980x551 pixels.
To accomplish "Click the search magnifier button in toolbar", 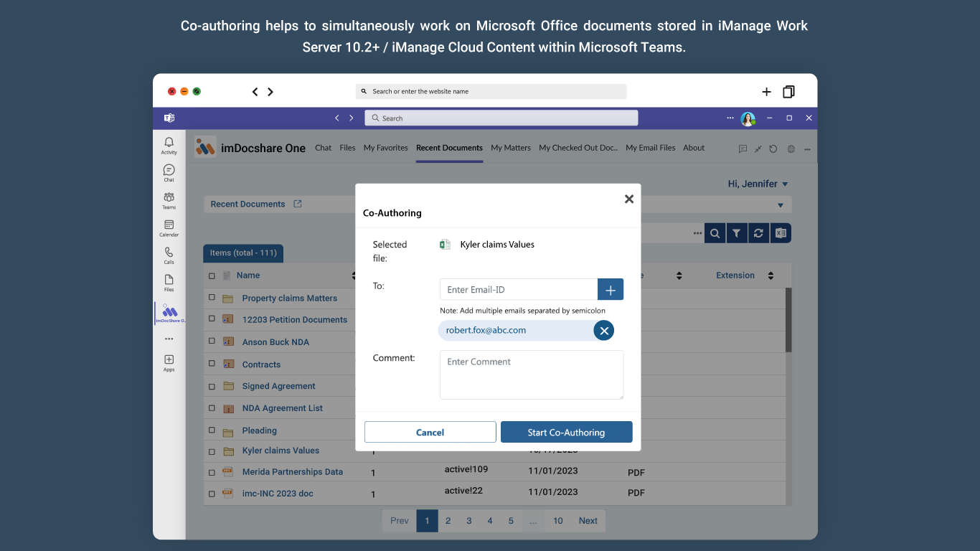I will click(x=715, y=233).
